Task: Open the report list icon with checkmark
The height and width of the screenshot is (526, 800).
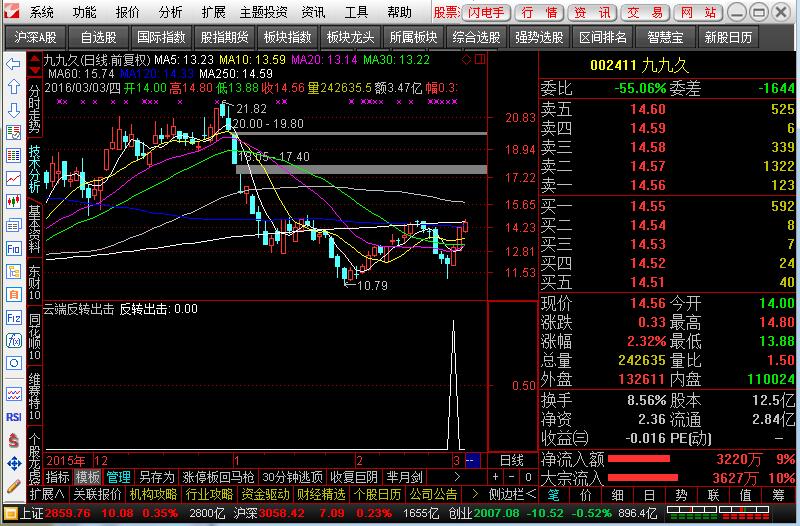Action: coord(13,132)
